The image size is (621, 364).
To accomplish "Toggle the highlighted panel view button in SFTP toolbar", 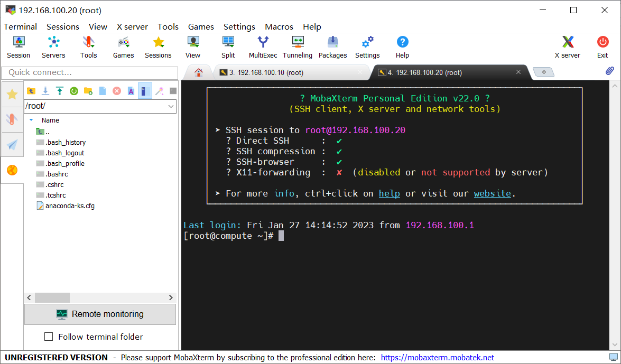I will coord(145,91).
